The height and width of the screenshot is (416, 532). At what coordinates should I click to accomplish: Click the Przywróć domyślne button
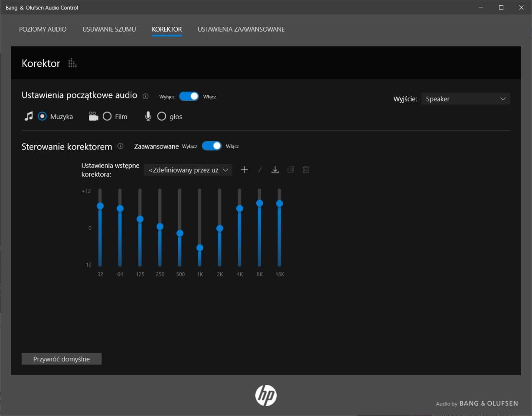coord(62,359)
